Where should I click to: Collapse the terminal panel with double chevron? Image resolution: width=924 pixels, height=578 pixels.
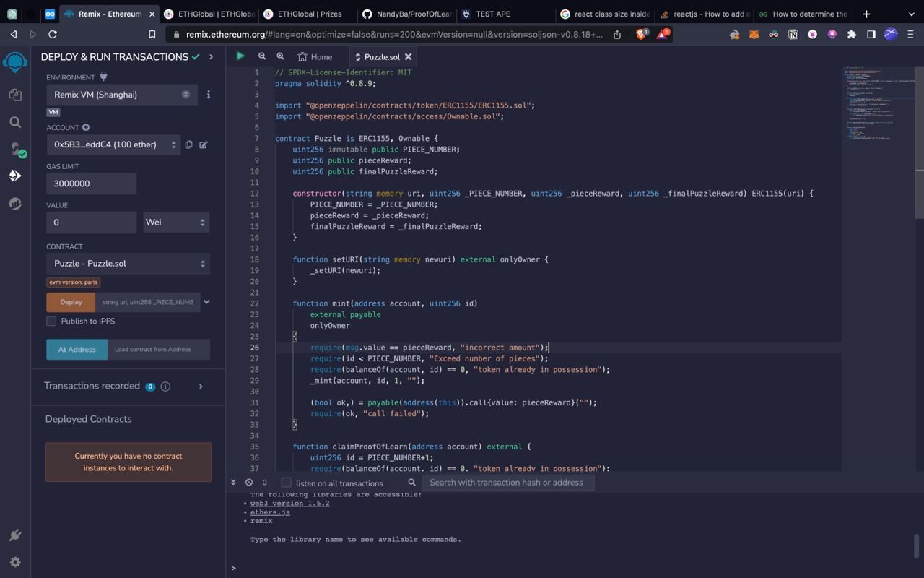click(233, 482)
